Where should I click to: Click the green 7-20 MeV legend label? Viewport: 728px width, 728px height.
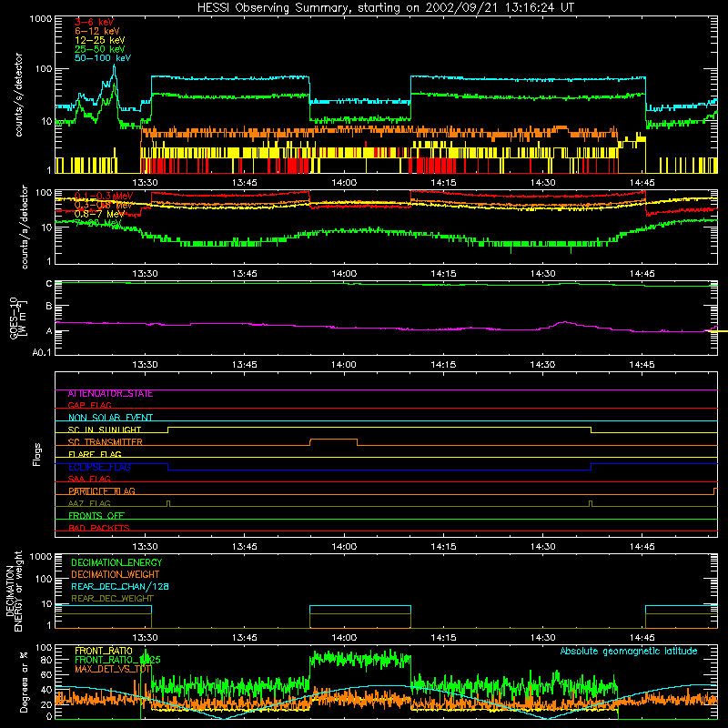click(x=98, y=223)
